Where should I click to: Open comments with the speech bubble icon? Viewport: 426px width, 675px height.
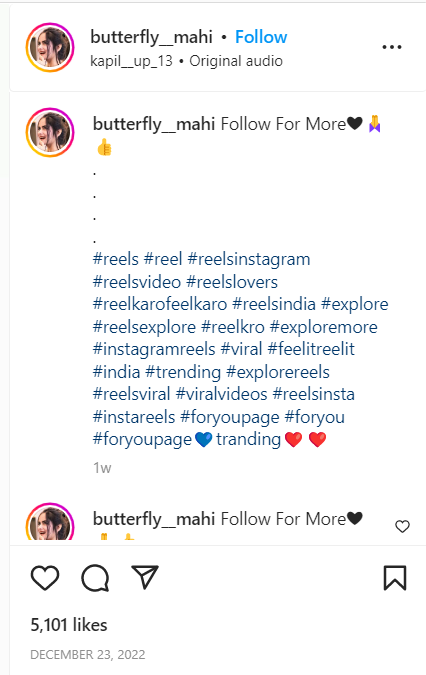[95, 578]
